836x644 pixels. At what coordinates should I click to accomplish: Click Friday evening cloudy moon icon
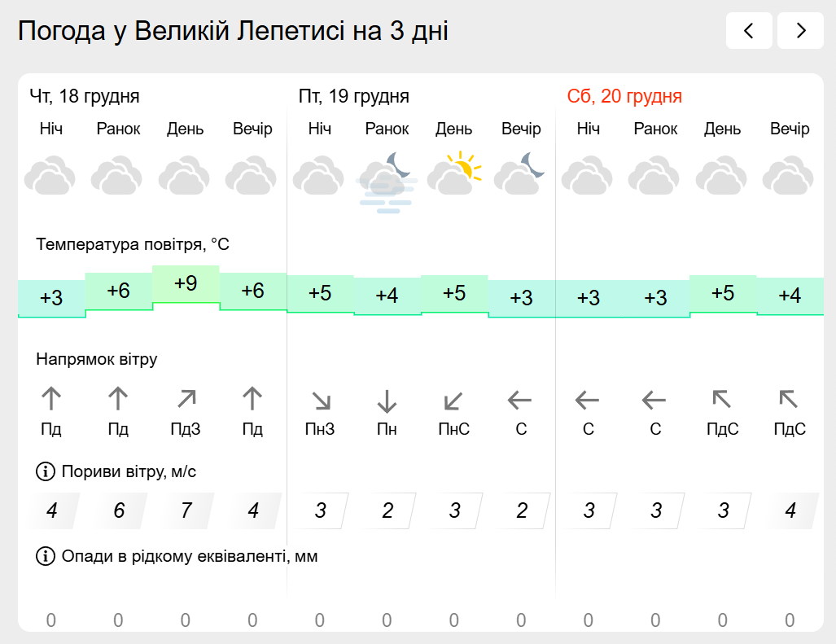coord(521,173)
